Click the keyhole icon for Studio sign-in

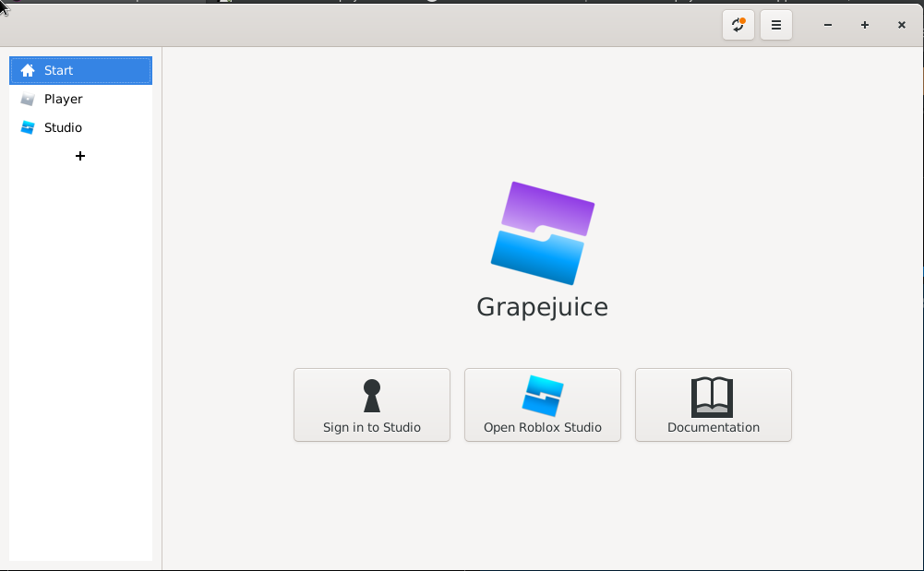click(x=372, y=396)
